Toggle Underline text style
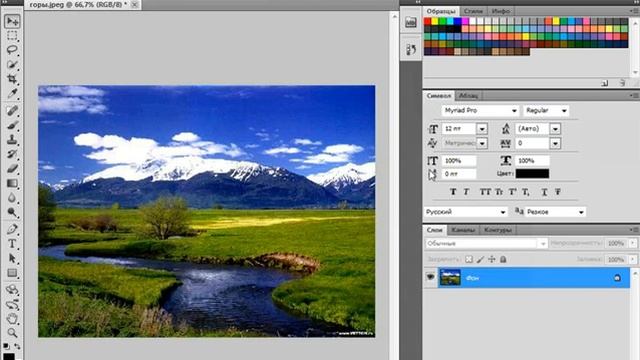This screenshot has width=640, height=360. pos(544,191)
